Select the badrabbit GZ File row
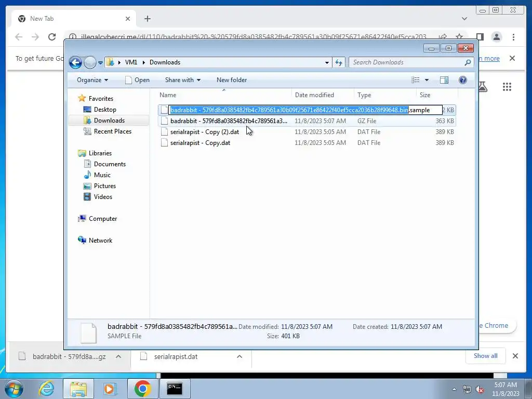Screen dimensions: 532x399 pyautogui.click(x=307, y=121)
